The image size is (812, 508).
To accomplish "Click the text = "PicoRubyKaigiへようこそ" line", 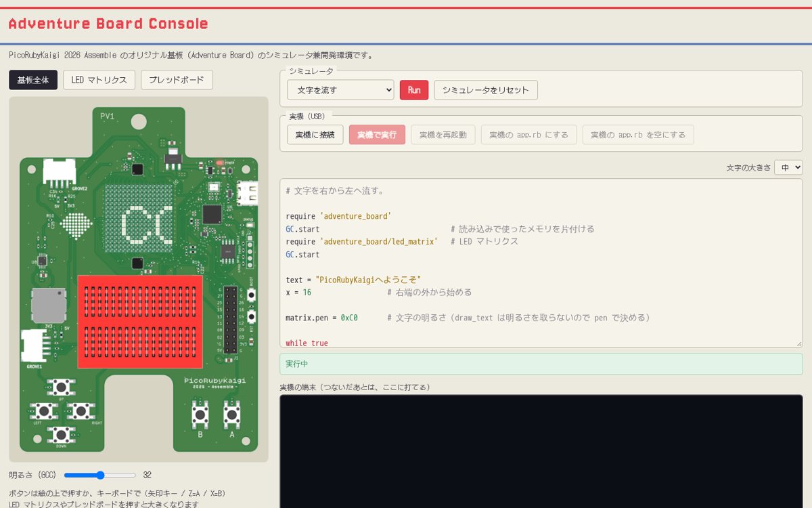I will tap(353, 280).
